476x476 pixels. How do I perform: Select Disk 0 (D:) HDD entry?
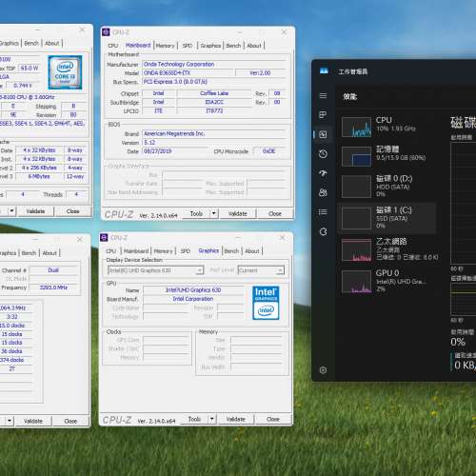(x=387, y=186)
